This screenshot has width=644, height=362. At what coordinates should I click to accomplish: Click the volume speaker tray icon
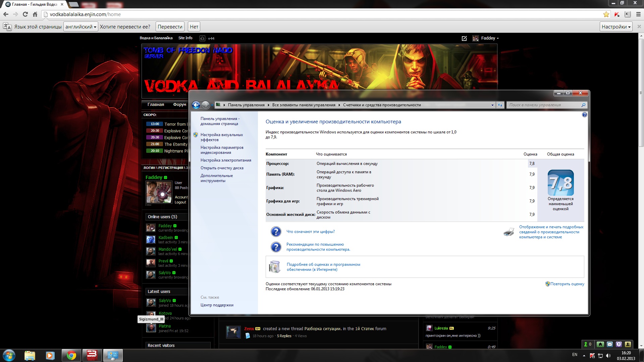point(608,355)
